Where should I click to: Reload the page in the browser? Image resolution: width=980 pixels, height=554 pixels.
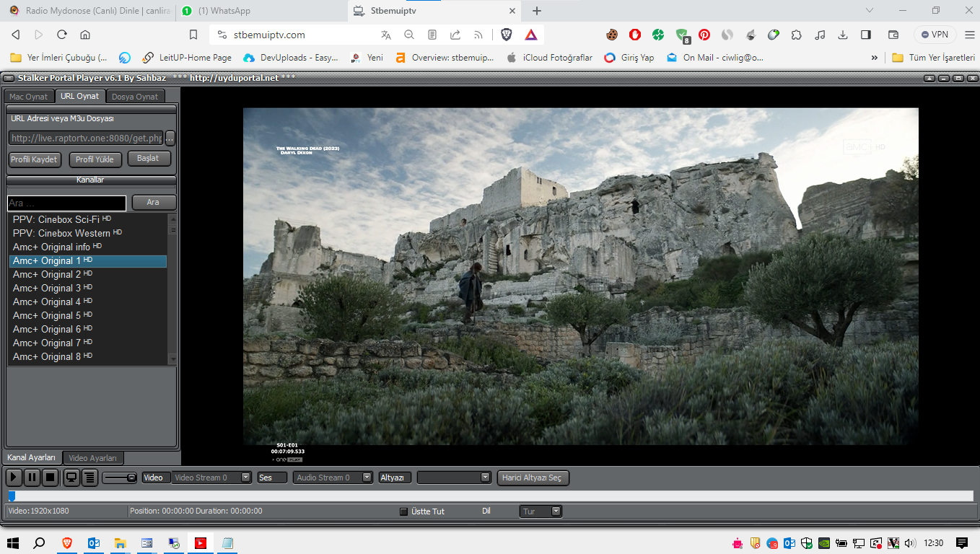[x=62, y=35]
